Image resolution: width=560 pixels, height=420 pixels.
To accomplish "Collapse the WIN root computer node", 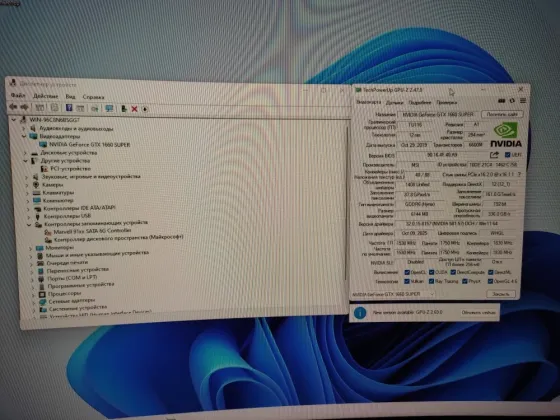I will 14,119.
